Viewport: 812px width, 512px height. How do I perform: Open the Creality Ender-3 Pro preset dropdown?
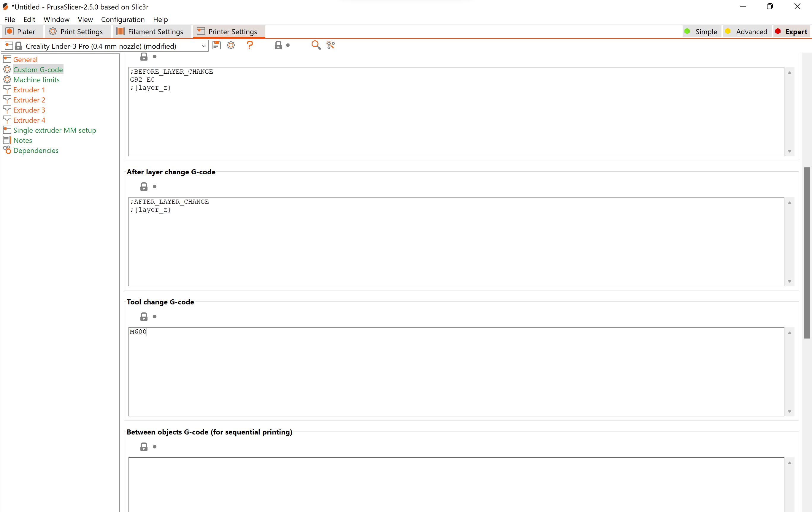click(x=203, y=46)
